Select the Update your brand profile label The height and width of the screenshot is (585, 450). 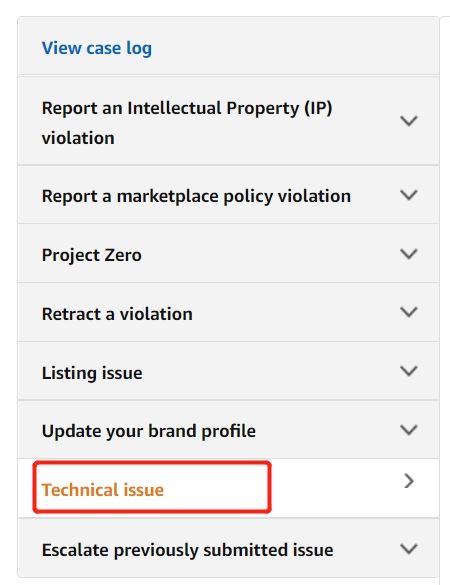[149, 431]
